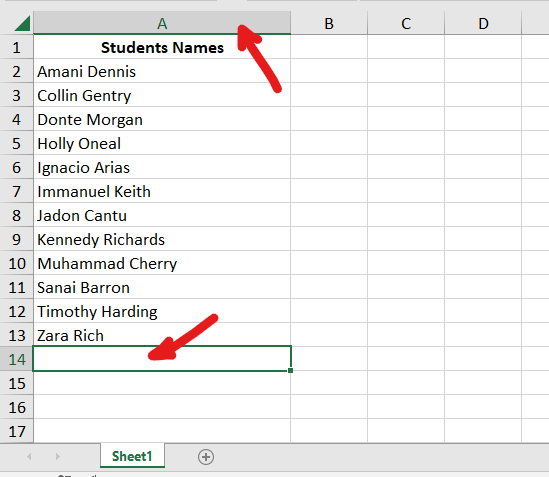Select column D header
Viewport: 549px width, 477px height.
tap(483, 23)
